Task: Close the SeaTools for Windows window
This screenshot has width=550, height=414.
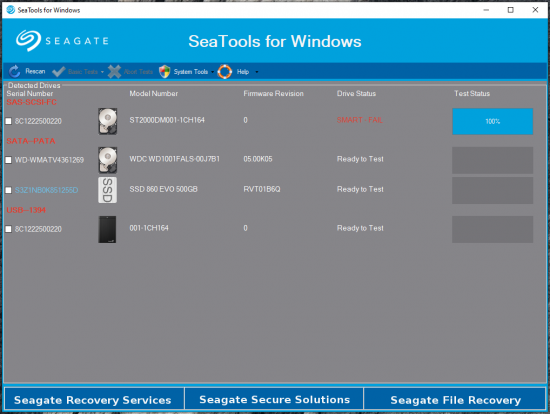Action: coord(535,10)
